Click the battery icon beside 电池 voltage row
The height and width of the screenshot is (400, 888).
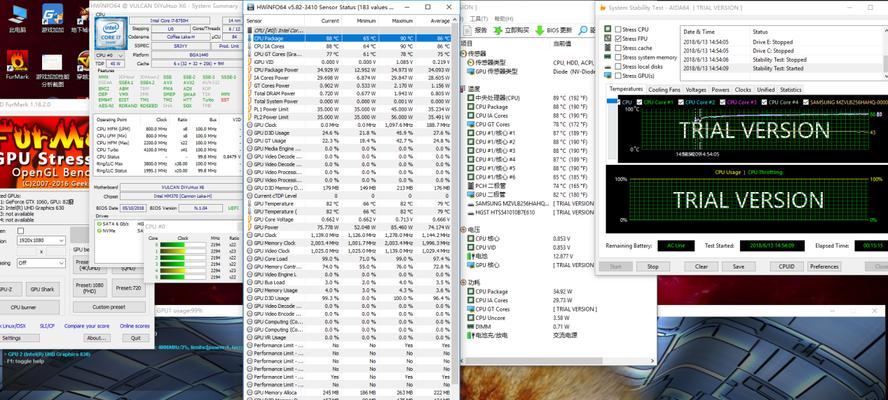pos(470,256)
